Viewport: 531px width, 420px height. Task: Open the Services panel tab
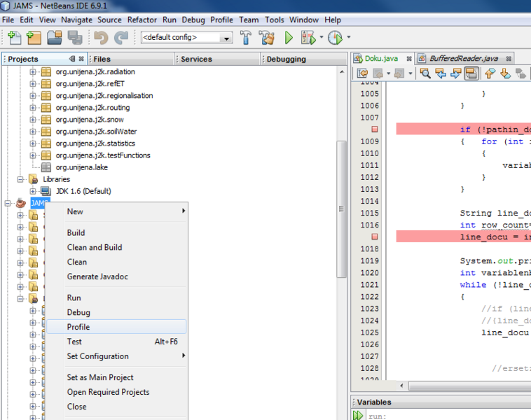tap(196, 59)
